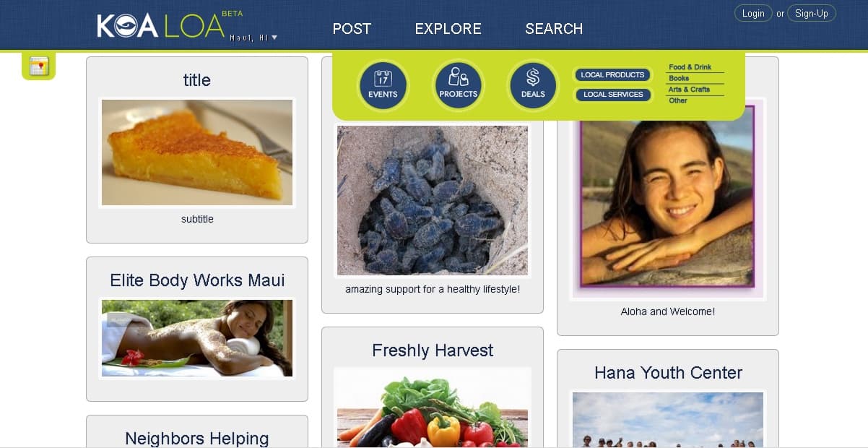Open the Elite Body Works Maui card title
Viewport: 868px width, 448px height.
pos(197,280)
